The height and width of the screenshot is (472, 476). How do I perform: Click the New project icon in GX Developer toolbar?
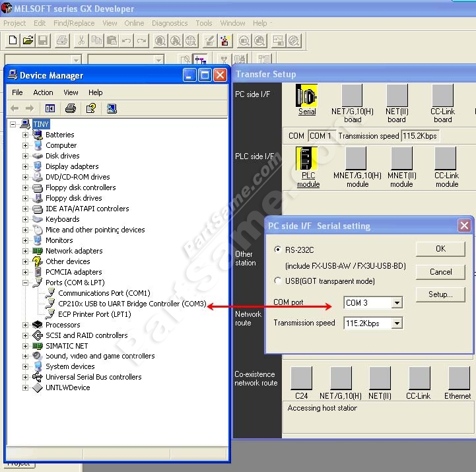13,40
